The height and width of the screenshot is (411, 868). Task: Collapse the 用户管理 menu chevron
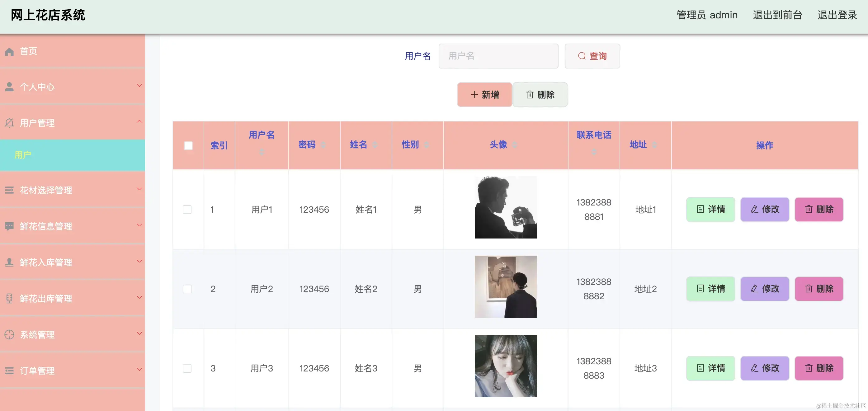[x=139, y=122]
